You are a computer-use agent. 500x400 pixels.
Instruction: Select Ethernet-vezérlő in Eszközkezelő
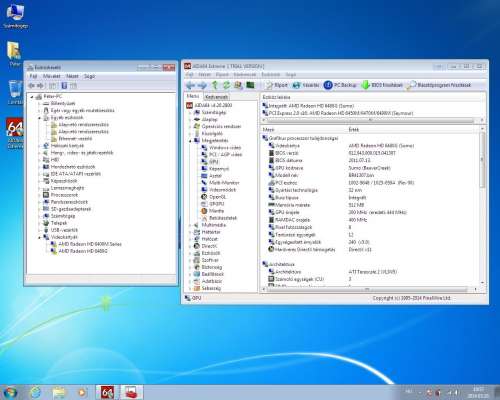[72, 139]
